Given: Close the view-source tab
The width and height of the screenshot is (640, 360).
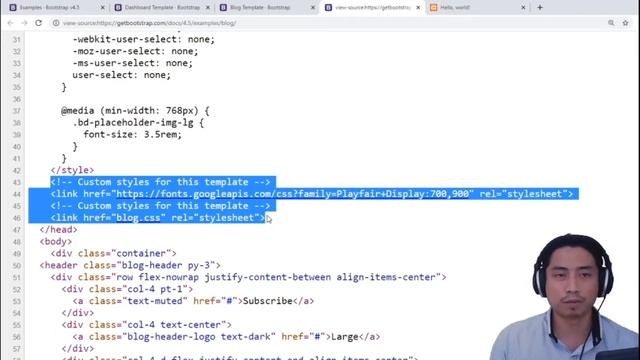Looking at the screenshot, I should pyautogui.click(x=418, y=7).
